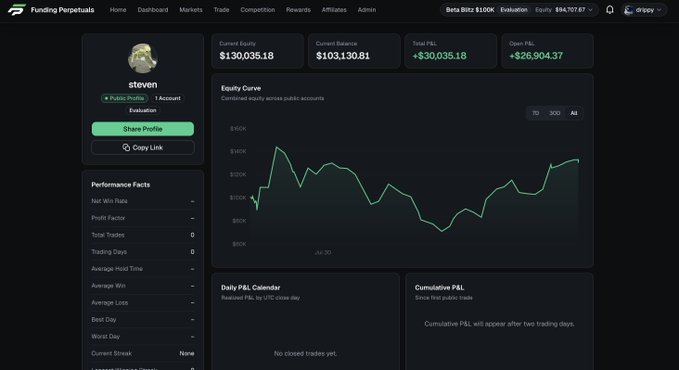This screenshot has width=679, height=370.
Task: Open the Trade page
Action: click(221, 10)
